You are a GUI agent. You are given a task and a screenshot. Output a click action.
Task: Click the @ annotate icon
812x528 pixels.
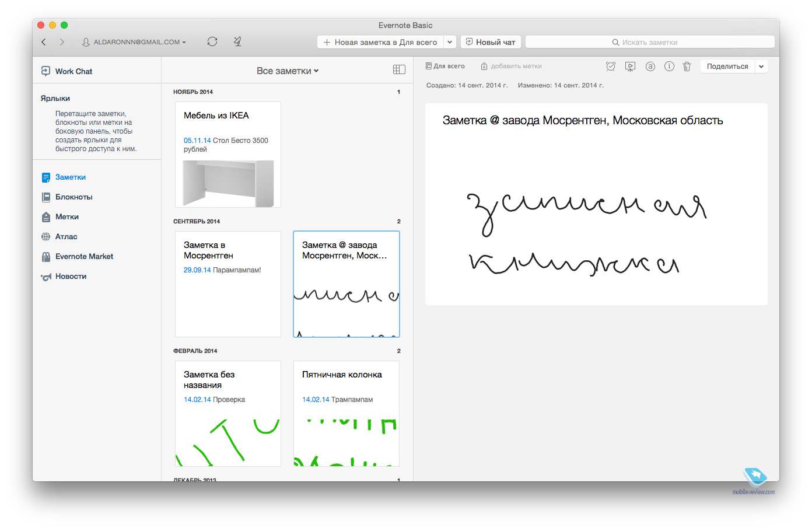(650, 67)
